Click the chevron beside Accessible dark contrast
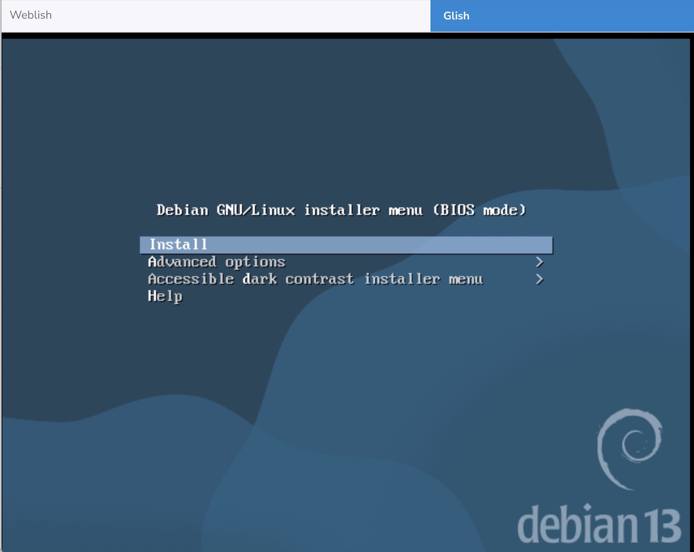 (539, 279)
